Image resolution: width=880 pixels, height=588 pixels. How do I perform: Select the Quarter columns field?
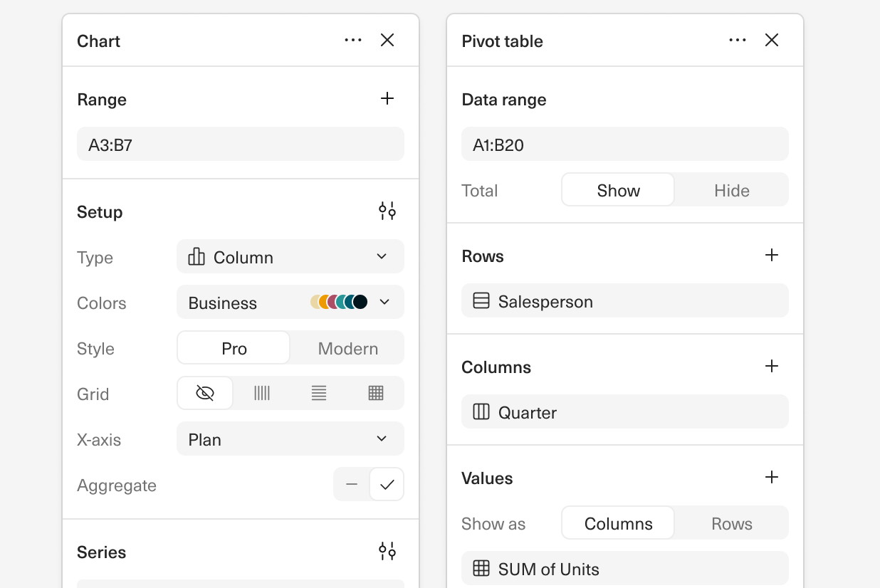coord(625,412)
